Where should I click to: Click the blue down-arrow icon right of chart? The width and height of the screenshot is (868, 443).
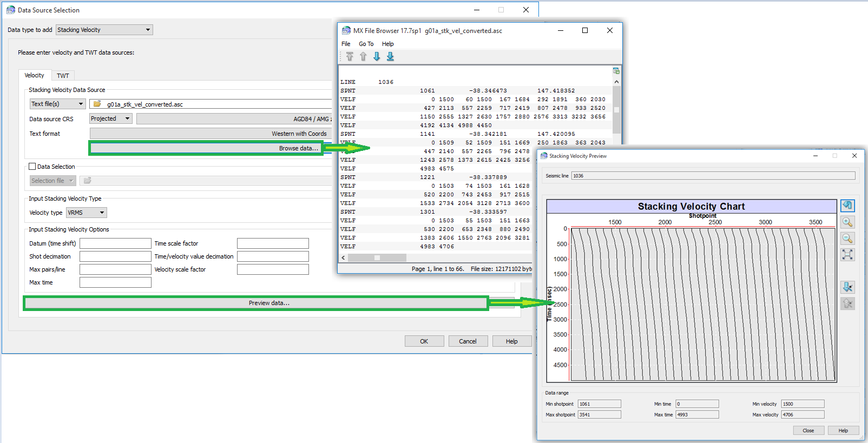(847, 287)
